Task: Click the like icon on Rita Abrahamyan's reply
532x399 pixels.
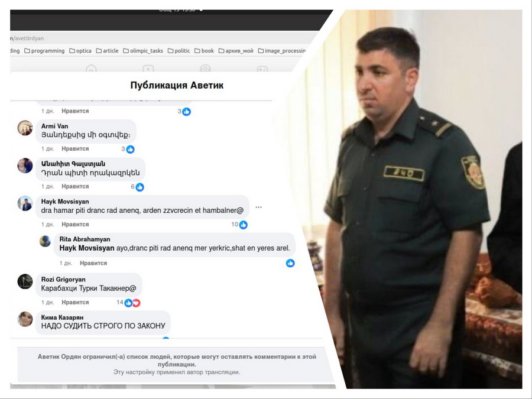Action: tap(290, 263)
